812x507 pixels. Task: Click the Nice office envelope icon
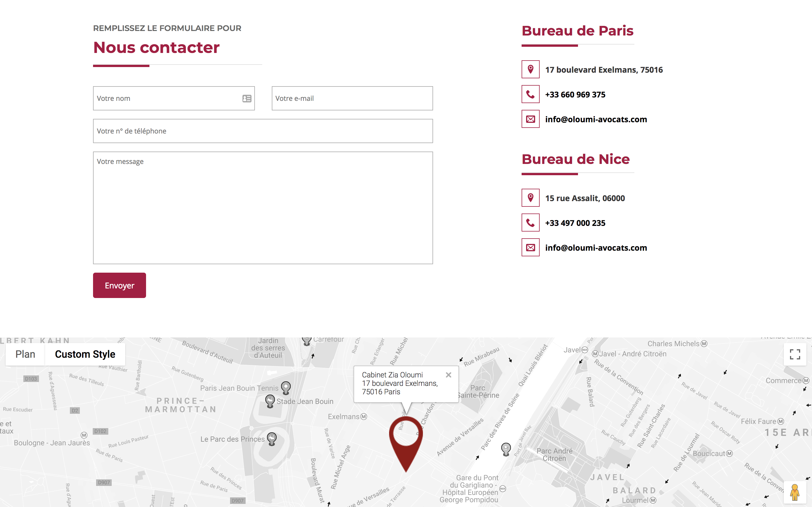530,248
